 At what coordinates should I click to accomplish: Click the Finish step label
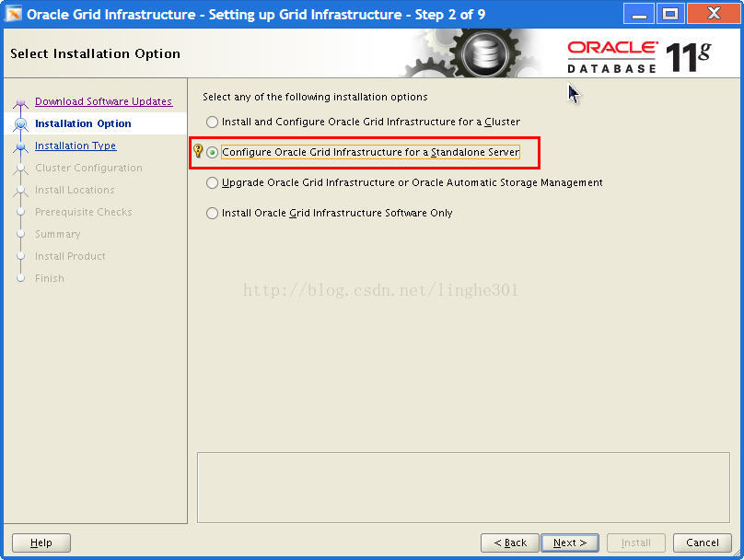click(x=50, y=278)
